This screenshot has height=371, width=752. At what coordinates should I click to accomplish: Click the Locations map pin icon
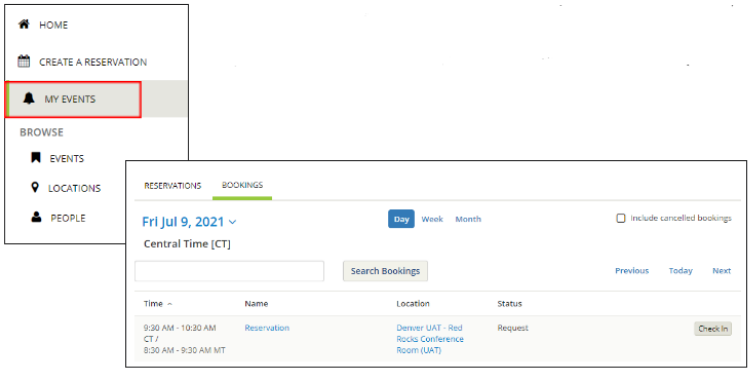[x=35, y=187]
